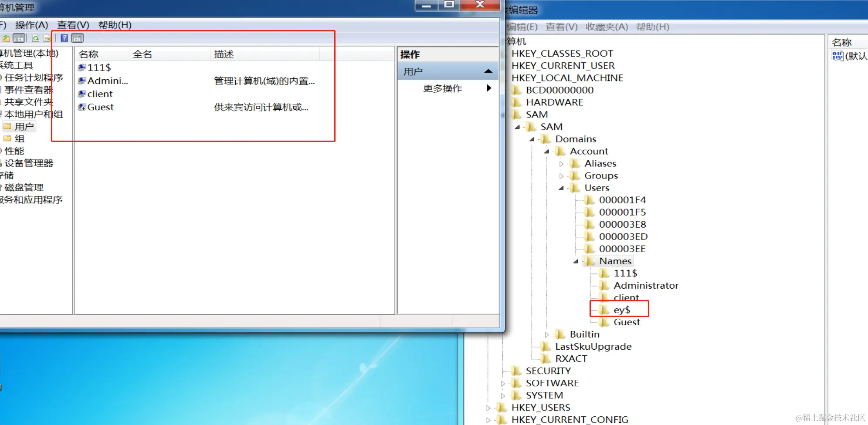Expand the HKEY_USERS registry hive
Screen dimensions: 868x425
click(488, 408)
